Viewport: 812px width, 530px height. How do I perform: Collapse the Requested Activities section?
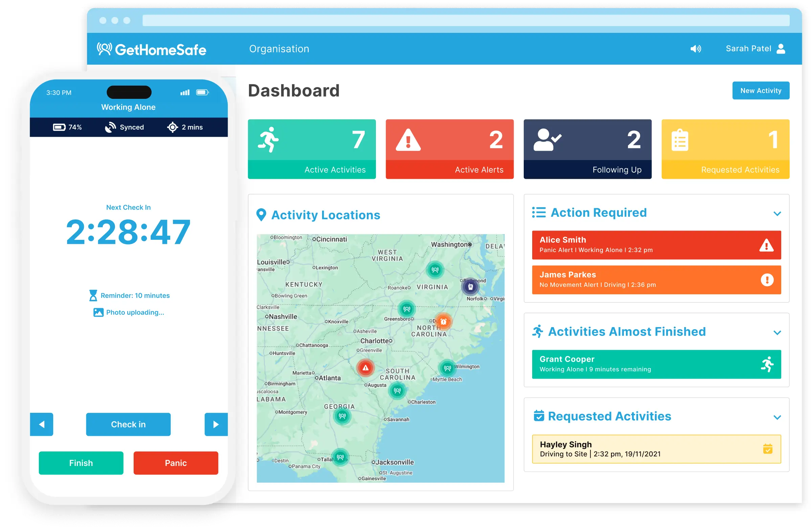777,417
